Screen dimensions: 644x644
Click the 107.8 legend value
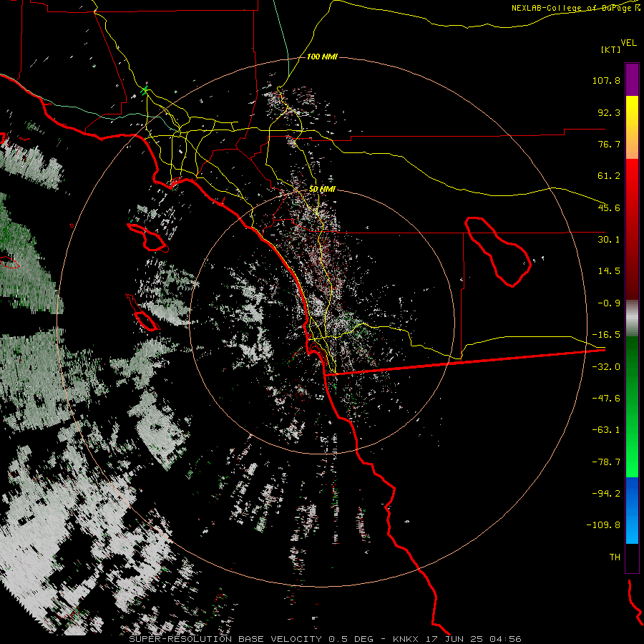pos(606,80)
